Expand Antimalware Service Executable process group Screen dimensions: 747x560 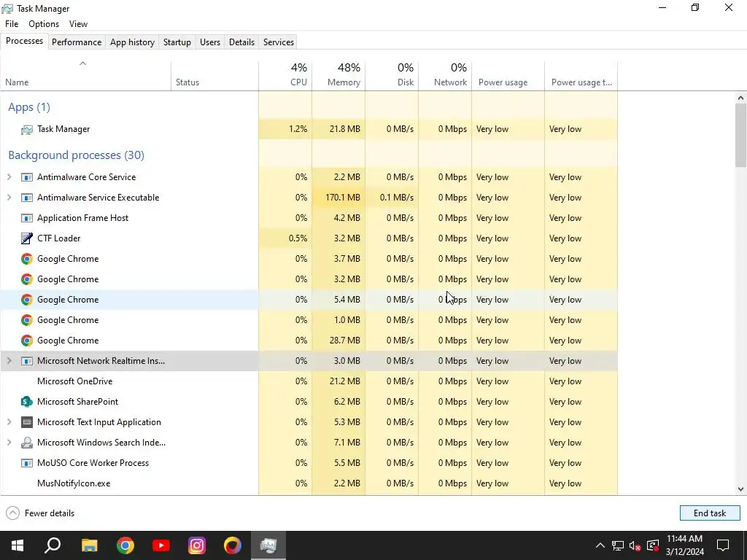(x=9, y=198)
